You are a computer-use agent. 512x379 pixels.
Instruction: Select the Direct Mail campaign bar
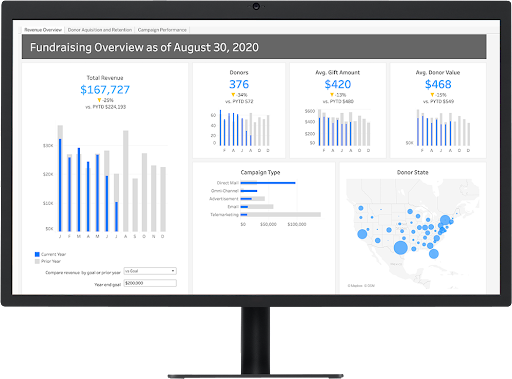click(x=268, y=183)
